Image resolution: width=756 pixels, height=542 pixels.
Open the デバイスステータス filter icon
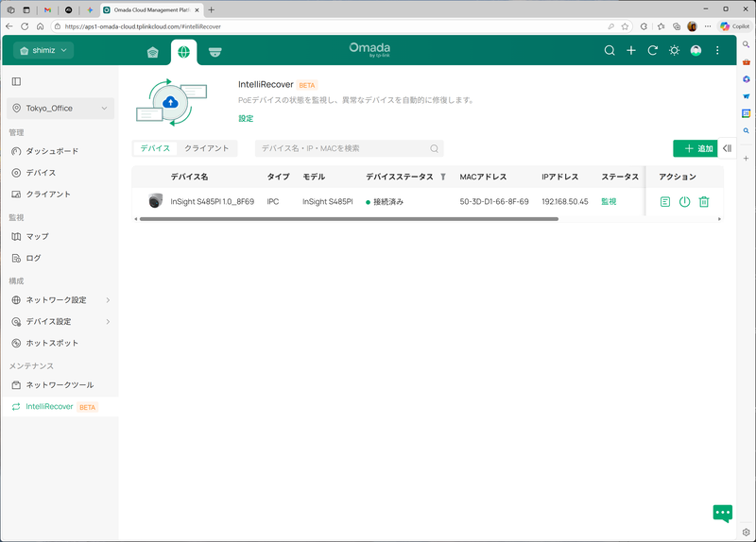(x=442, y=177)
